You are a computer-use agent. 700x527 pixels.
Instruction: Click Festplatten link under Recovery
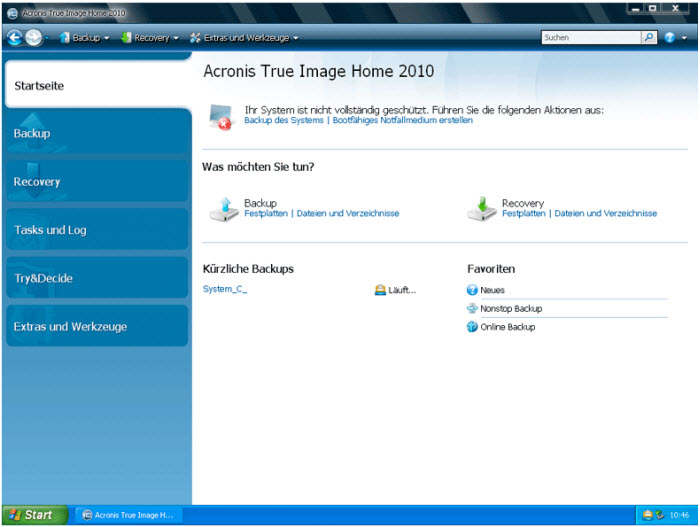[x=524, y=213]
